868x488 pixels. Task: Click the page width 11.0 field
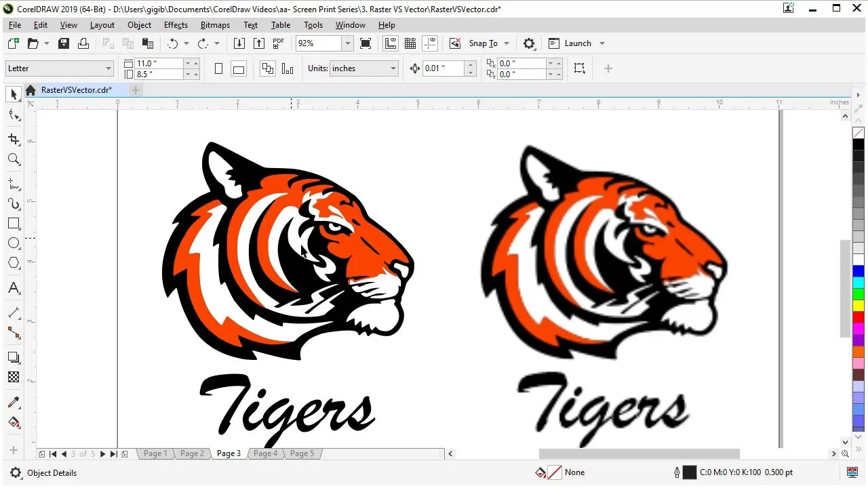159,63
